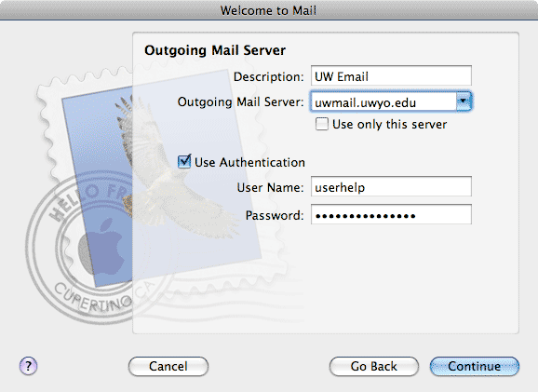Continue to the next setup step
The width and height of the screenshot is (538, 392).
[474, 366]
